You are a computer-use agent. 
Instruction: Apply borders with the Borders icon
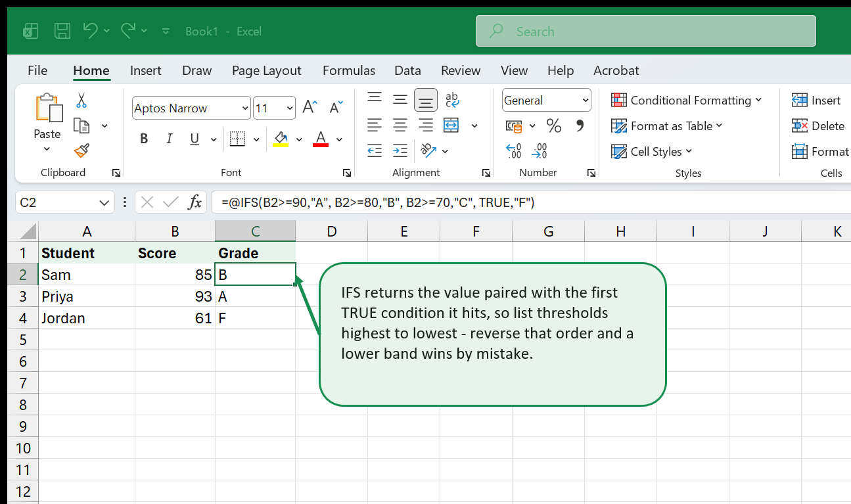(237, 139)
